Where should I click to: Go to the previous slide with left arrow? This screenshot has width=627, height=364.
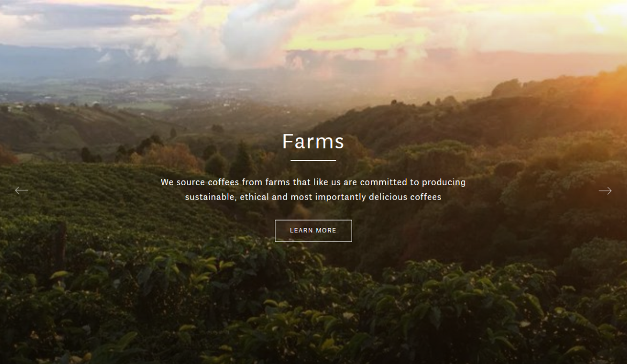(x=21, y=191)
